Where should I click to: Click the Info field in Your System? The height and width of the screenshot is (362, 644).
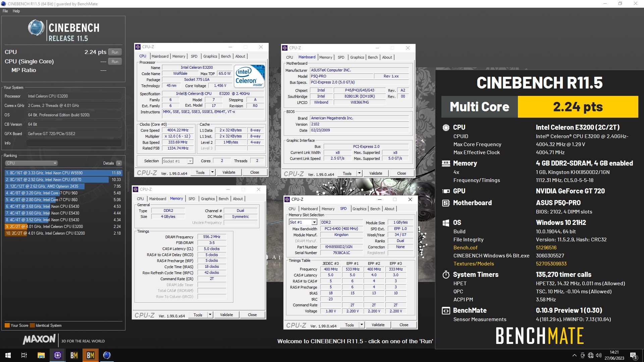(74, 143)
